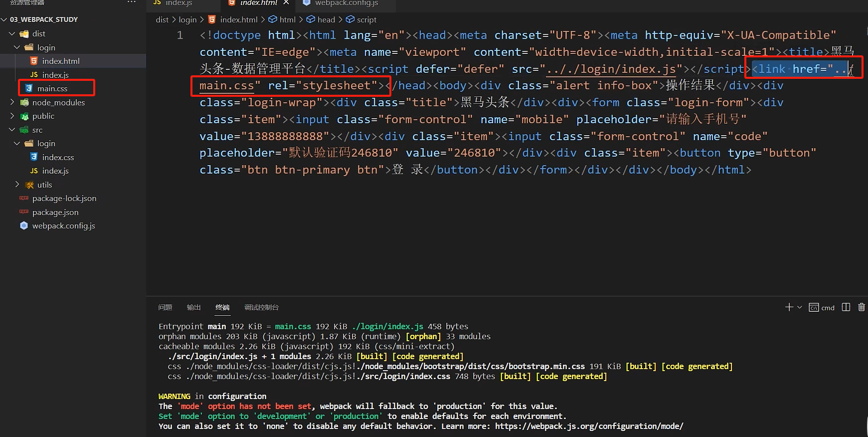Expand the node_modules folder chevron
Viewport: 868px width, 437px height.
coord(12,102)
